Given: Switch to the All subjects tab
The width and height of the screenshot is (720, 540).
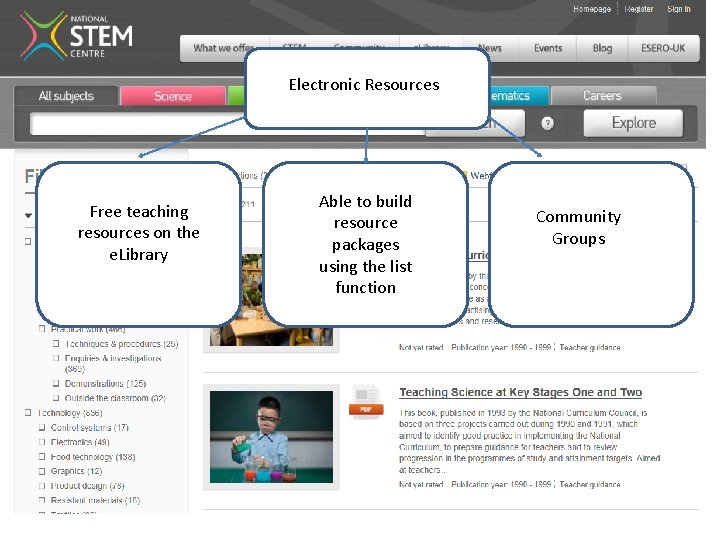Looking at the screenshot, I should (x=66, y=96).
